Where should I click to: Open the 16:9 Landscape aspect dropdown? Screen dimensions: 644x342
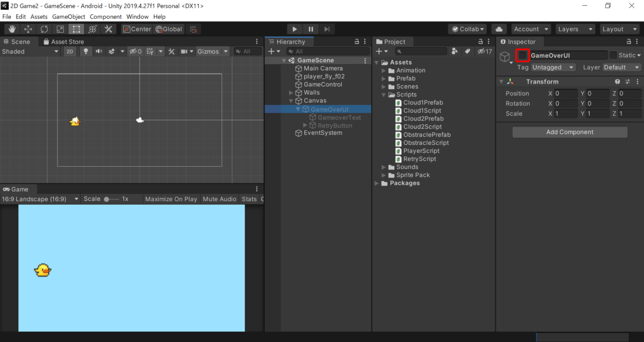40,199
